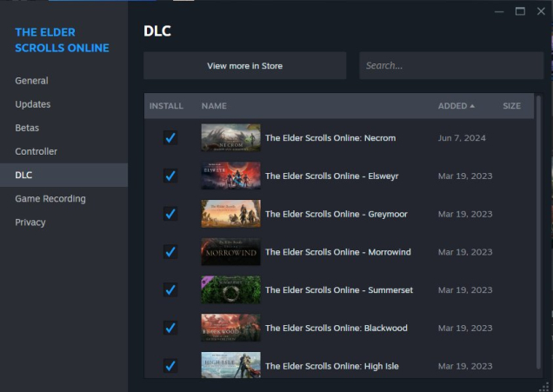Open the Controller settings
Image resolution: width=553 pixels, height=392 pixels.
tap(63, 151)
